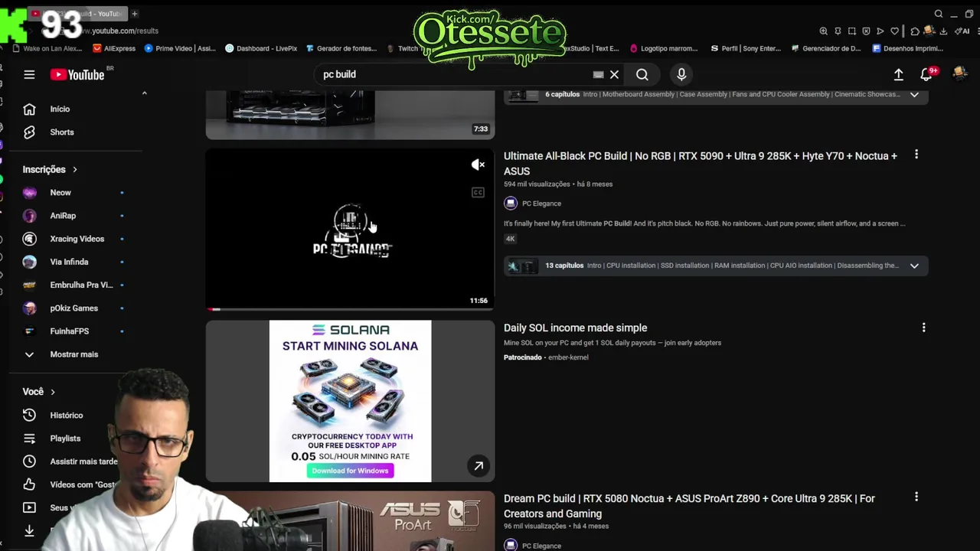
Task: Open the Ultimate All-Black PC Build thumbnail
Action: 350,229
